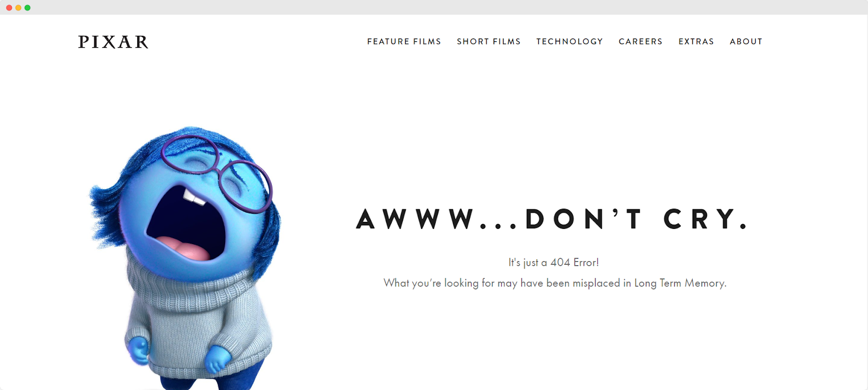Click the PIXAR logo
The height and width of the screenshot is (390, 868).
(x=113, y=42)
